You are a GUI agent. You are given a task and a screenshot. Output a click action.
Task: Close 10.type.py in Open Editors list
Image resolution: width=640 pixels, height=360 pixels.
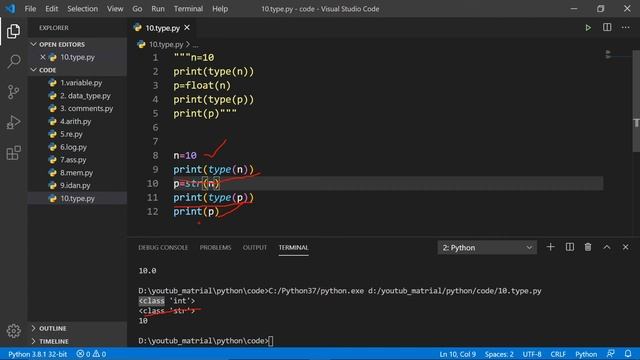click(42, 57)
